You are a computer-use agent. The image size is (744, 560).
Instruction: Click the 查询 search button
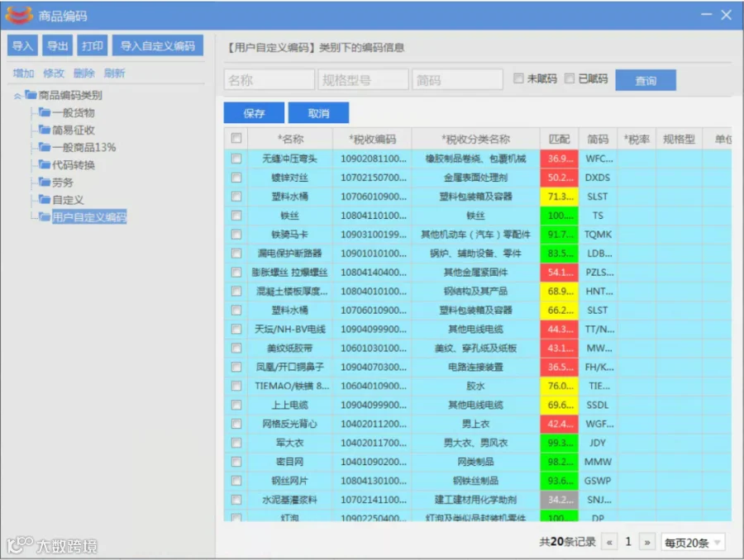coord(646,80)
